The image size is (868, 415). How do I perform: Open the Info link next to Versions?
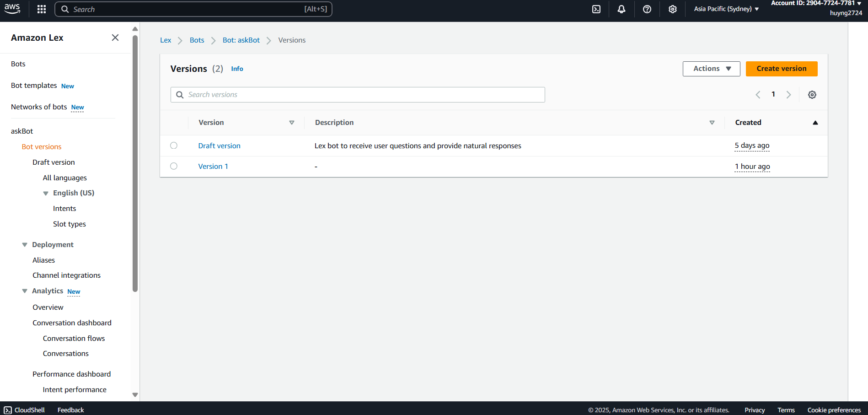237,69
